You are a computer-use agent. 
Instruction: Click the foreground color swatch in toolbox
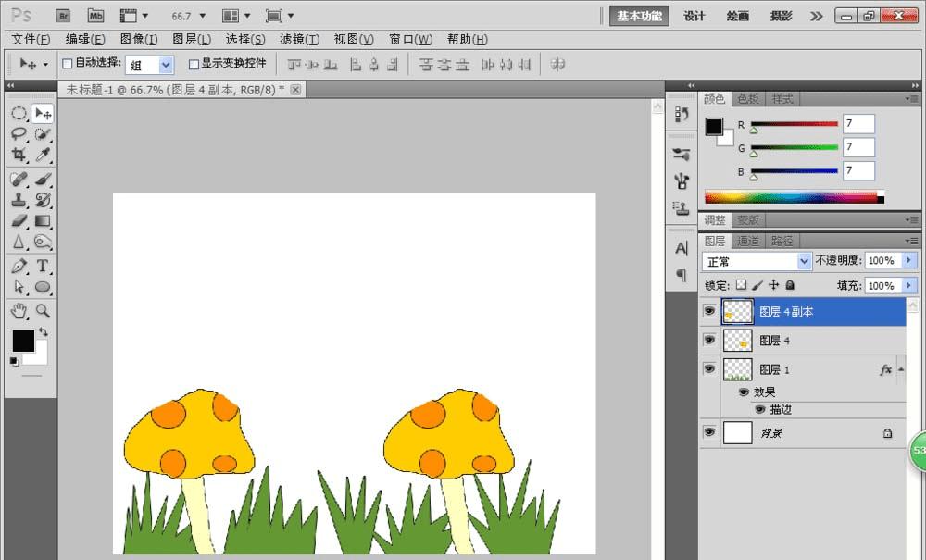click(x=22, y=341)
